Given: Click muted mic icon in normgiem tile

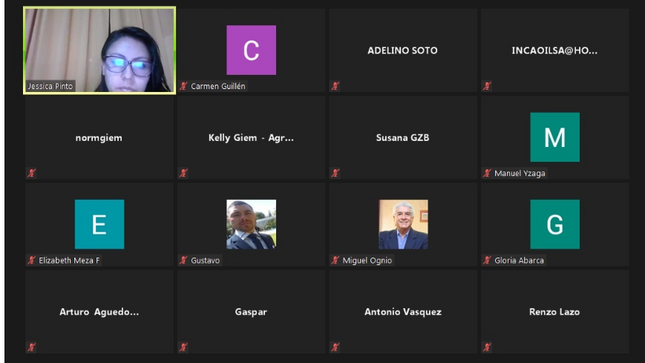Looking at the screenshot, I should click(32, 173).
